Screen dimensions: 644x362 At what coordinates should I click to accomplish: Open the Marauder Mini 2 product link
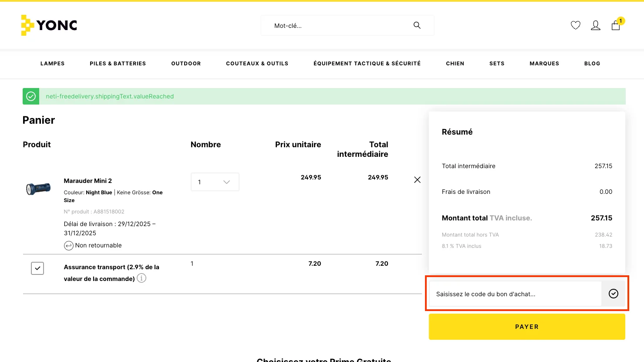coord(88,180)
